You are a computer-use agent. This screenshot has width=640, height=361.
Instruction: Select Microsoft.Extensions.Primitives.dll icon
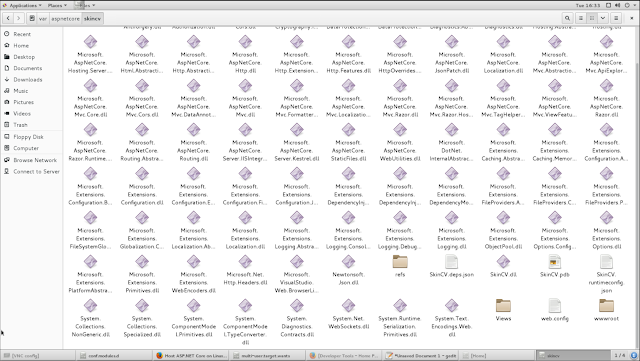(x=142, y=262)
